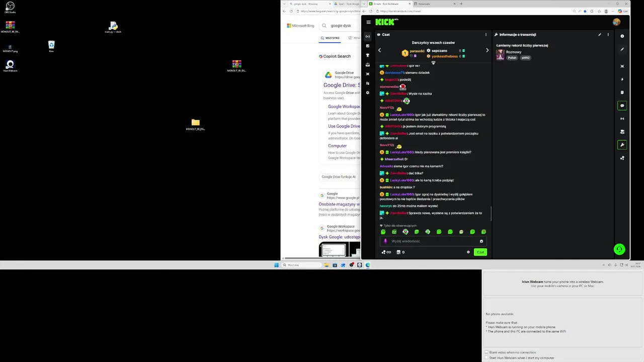Screen dimensions: 644x362
Task: Select the Iriun Webcam desktop shortcut
Action: point(10,66)
